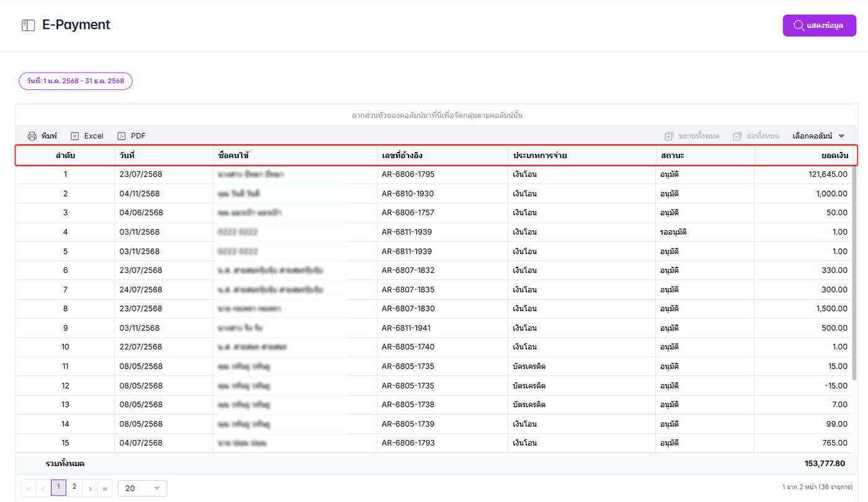Click reference AR-6807-1835
This screenshot has width=868, height=502.
coord(408,289)
